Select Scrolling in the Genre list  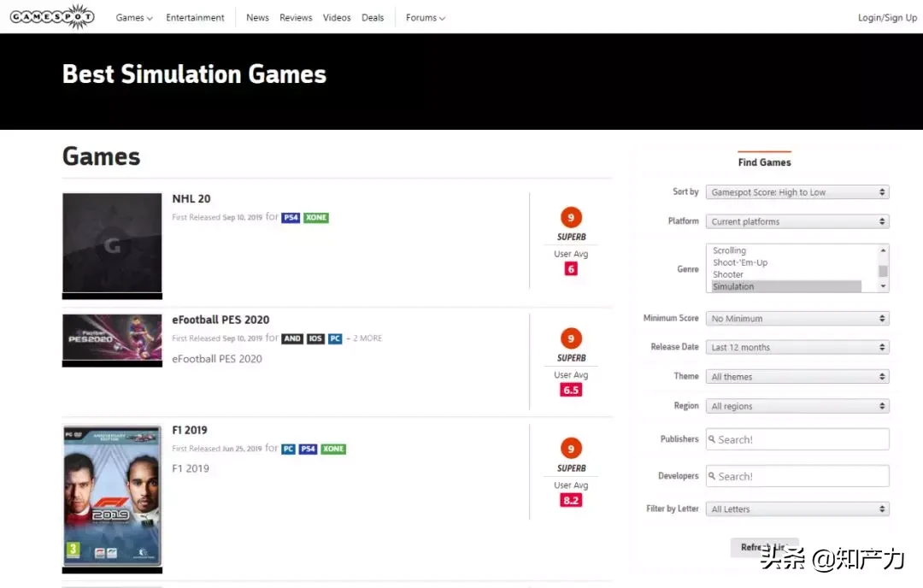pos(729,250)
